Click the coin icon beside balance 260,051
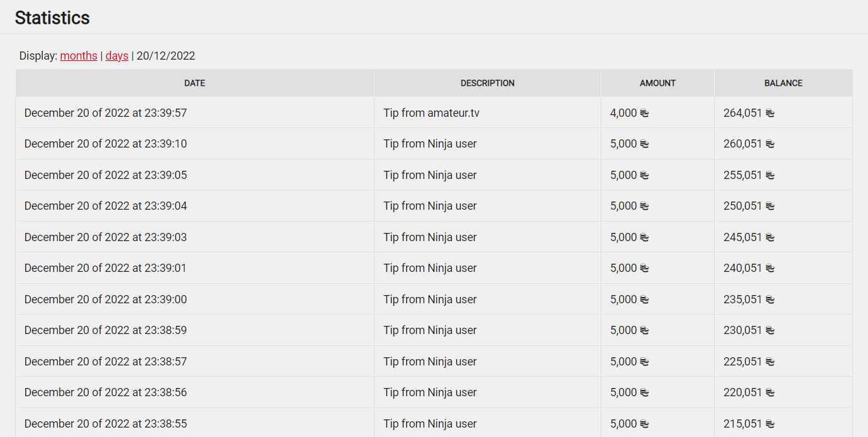 (770, 144)
